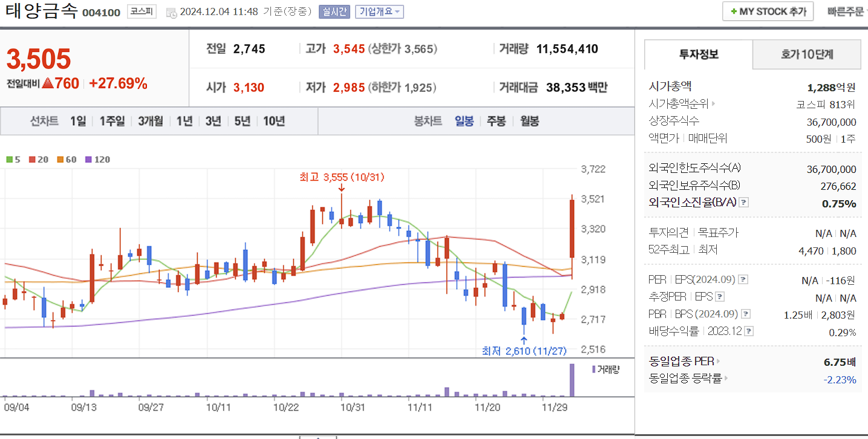
Task: Click the 52주최고 label
Action: [x=668, y=249]
